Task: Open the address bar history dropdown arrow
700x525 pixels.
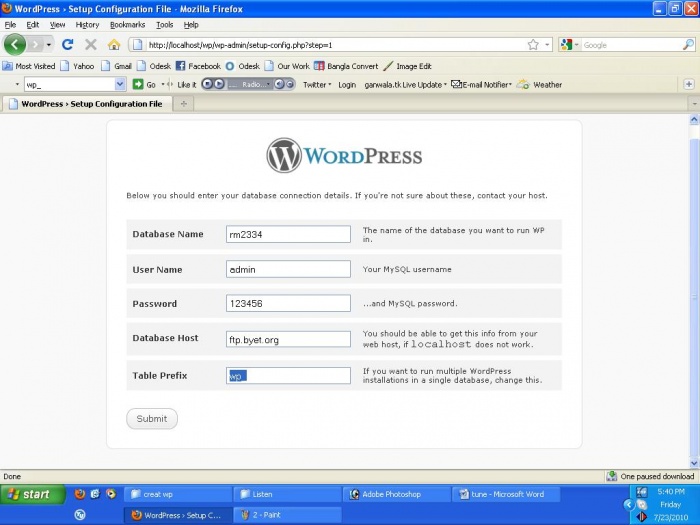Action: coord(547,45)
